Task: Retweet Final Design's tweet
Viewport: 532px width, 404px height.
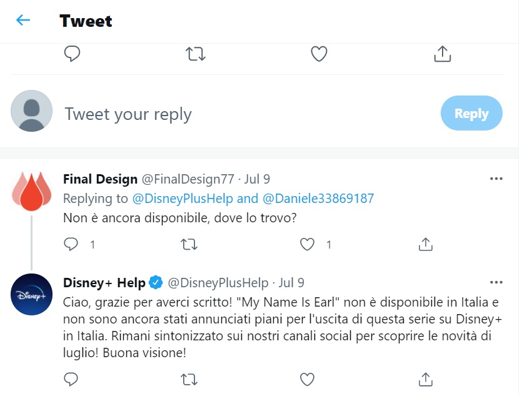Action: tap(189, 244)
